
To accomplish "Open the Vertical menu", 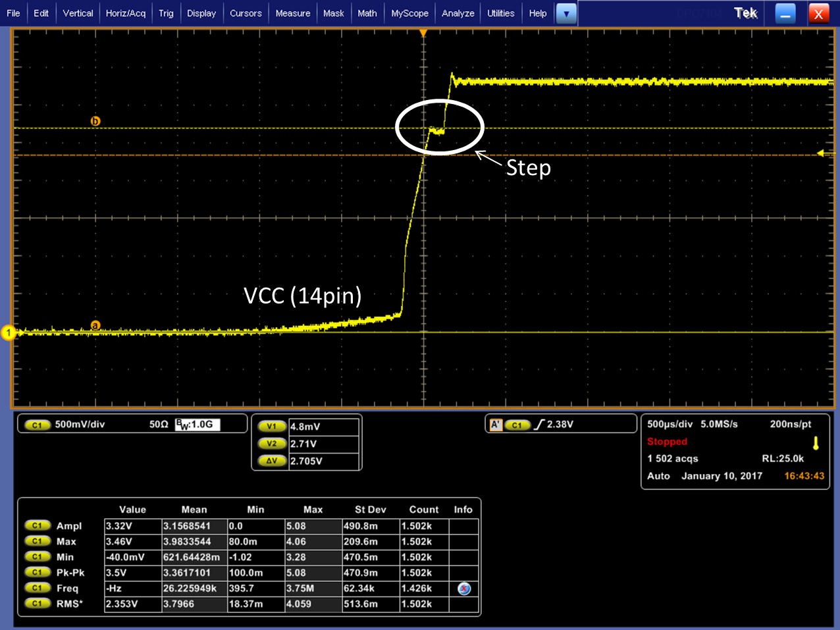I will point(78,13).
